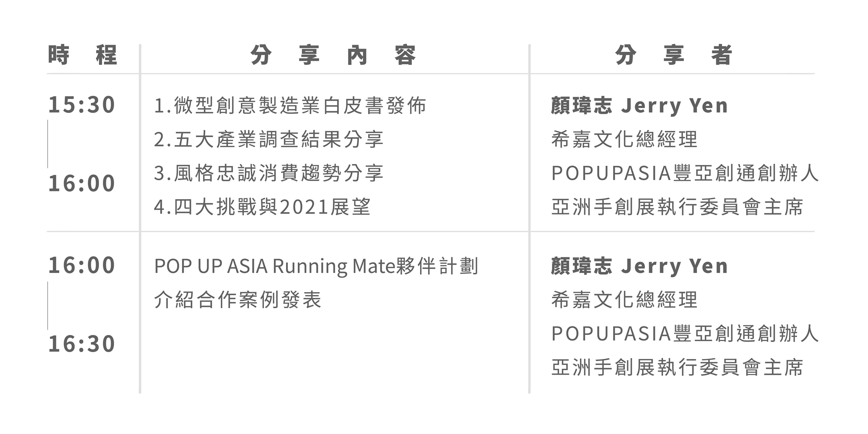Click 1.微型創意製造業白皮書發佈 item
The image size is (868, 434).
[x=290, y=106]
